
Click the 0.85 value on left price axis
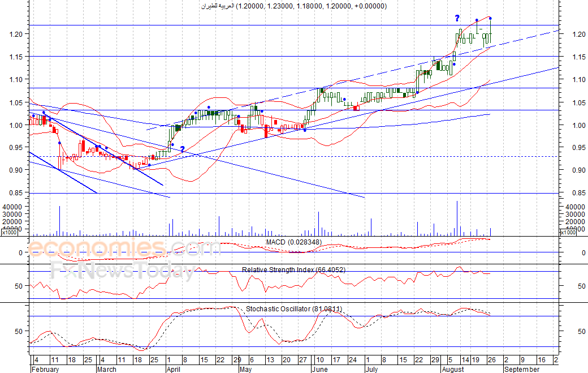16,193
